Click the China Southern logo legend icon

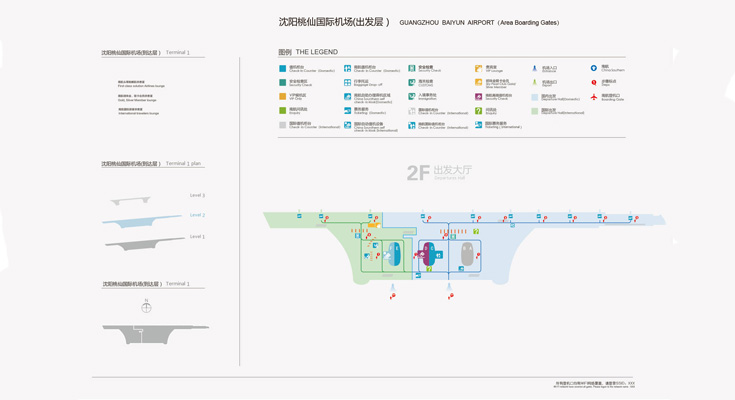(x=593, y=68)
